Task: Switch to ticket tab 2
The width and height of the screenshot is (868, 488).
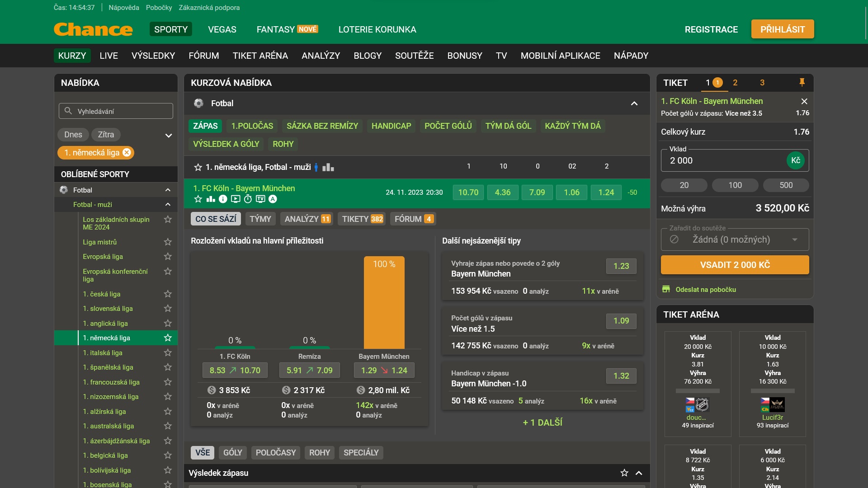Action: (x=735, y=83)
